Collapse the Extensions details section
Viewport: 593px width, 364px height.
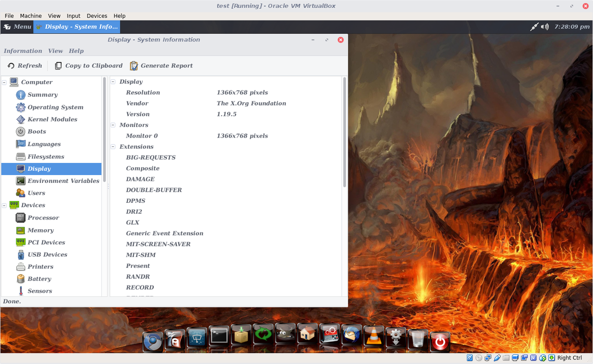tap(113, 147)
